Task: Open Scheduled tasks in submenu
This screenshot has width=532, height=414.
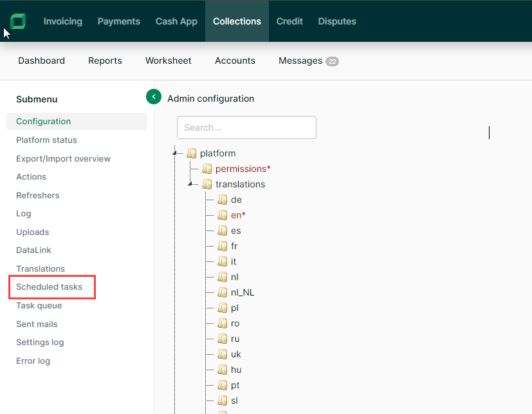Action: click(49, 287)
